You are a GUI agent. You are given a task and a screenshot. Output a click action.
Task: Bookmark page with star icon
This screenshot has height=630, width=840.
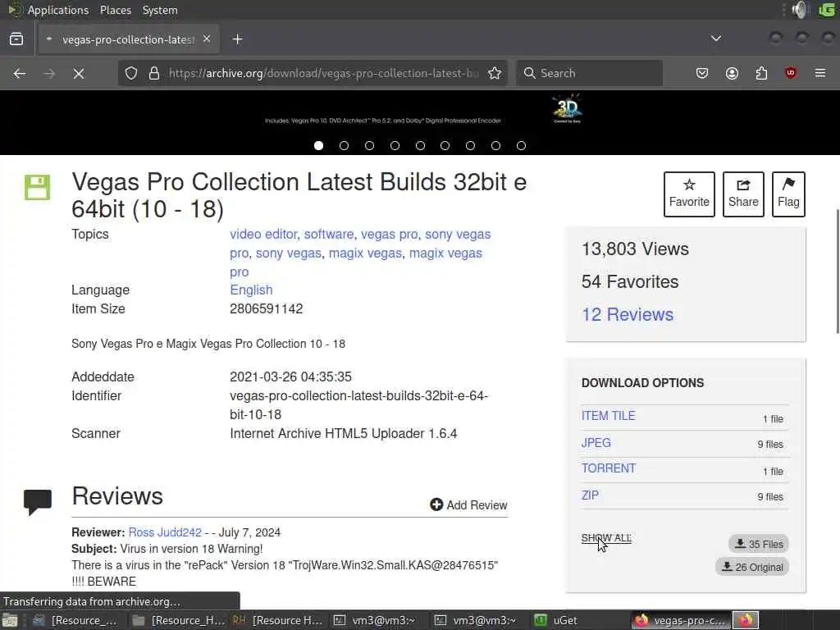pos(495,73)
